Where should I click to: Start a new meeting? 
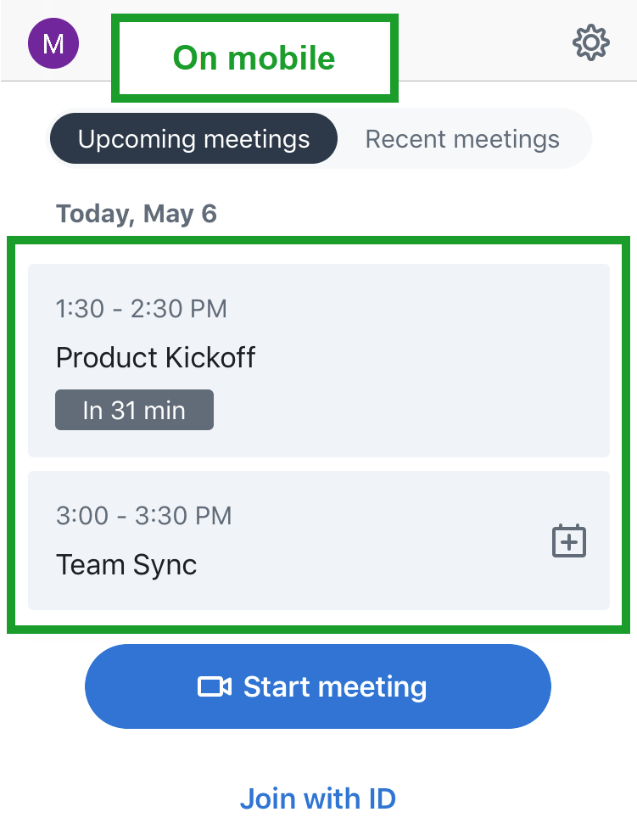click(318, 686)
